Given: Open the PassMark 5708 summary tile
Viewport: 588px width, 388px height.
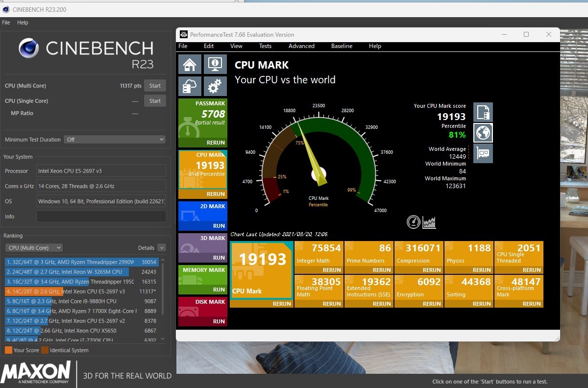Looking at the screenshot, I should pos(202,118).
